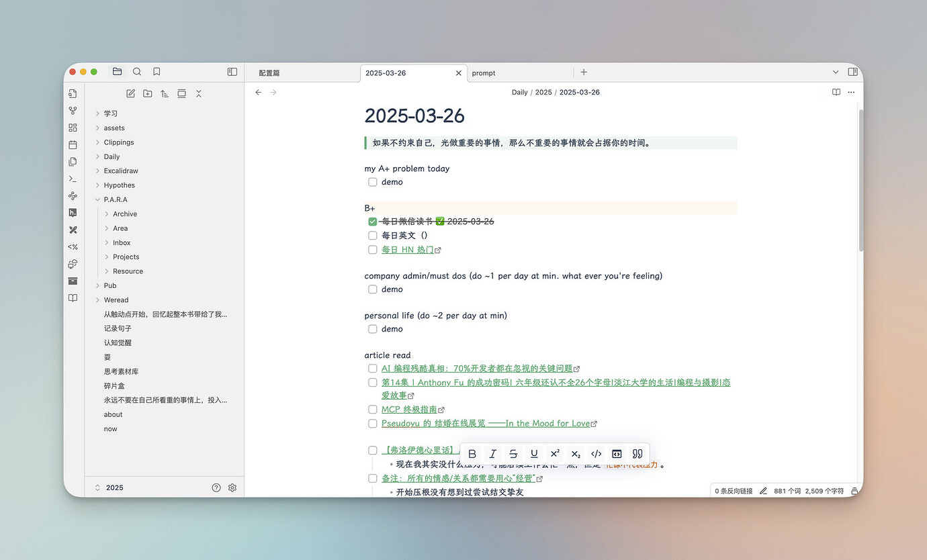
Task: Apply superscript formatting
Action: 555,454
